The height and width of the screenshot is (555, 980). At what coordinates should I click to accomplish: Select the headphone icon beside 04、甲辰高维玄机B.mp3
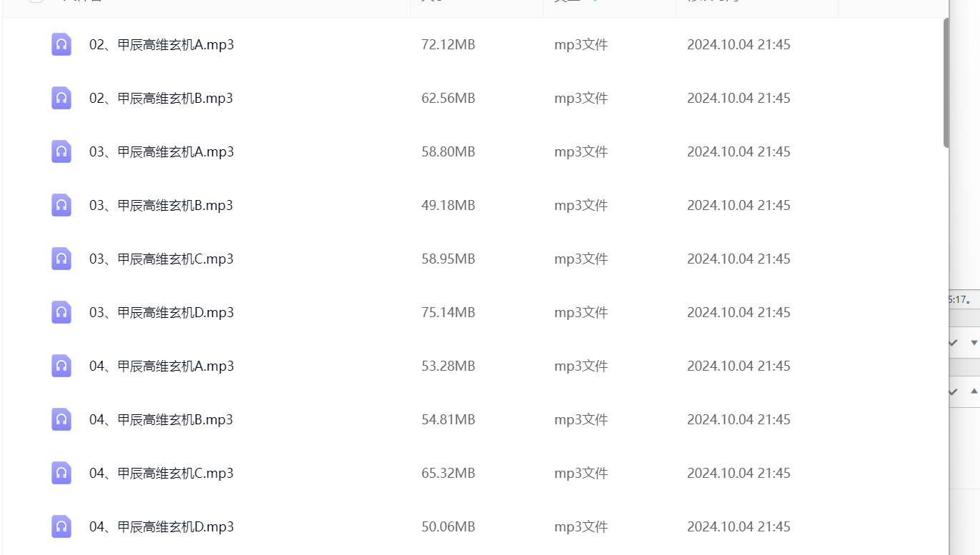pyautogui.click(x=61, y=419)
